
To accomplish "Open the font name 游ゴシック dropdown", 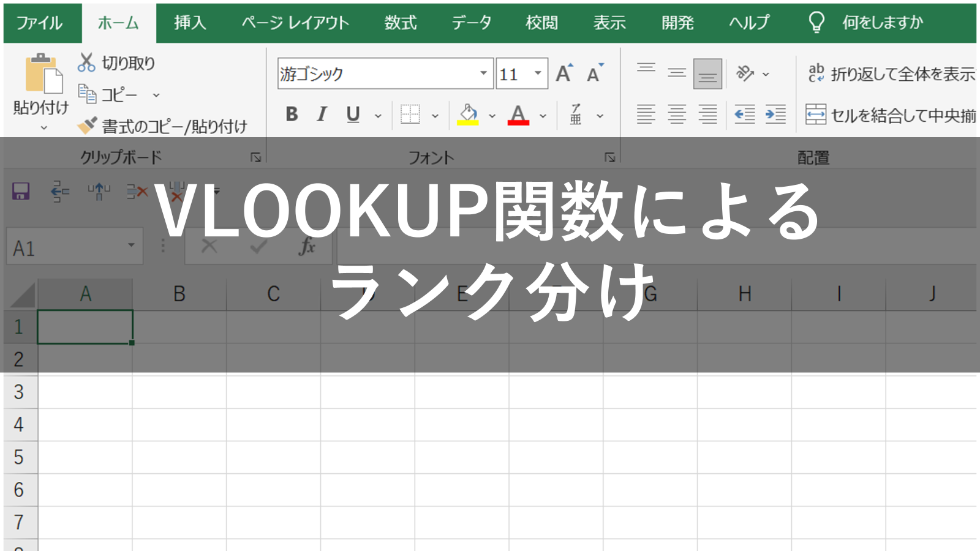I will [x=483, y=73].
